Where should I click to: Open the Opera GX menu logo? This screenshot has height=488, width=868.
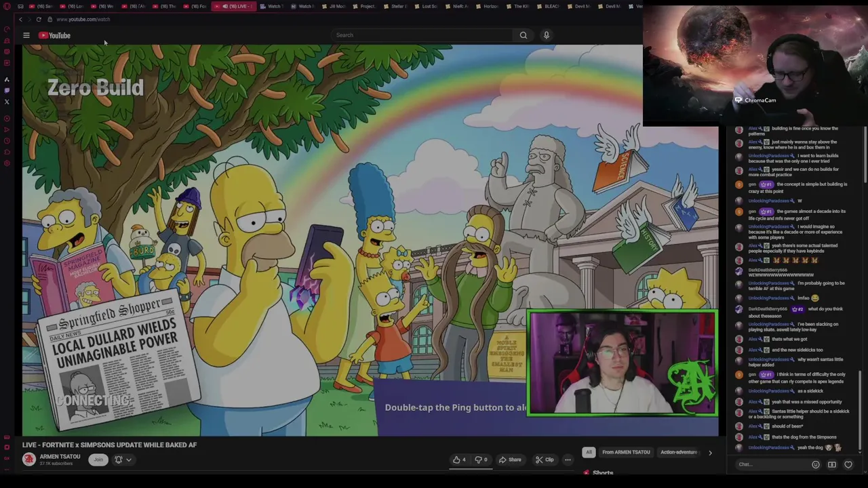tap(7, 6)
